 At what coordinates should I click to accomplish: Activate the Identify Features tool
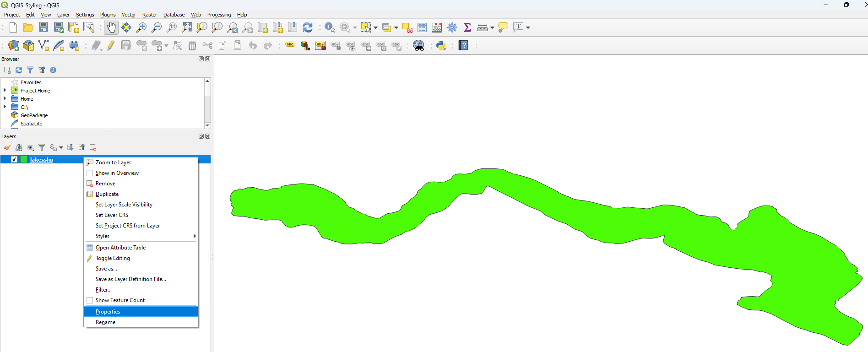point(330,27)
